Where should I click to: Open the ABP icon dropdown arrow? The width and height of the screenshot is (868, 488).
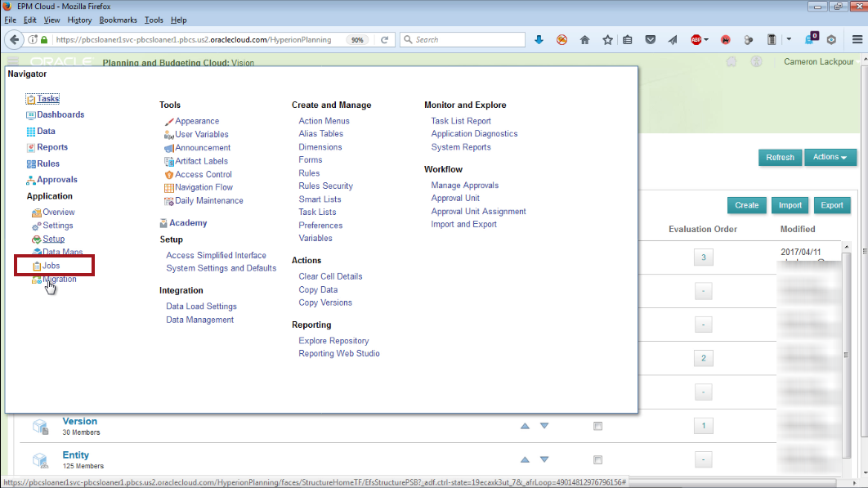click(x=706, y=40)
